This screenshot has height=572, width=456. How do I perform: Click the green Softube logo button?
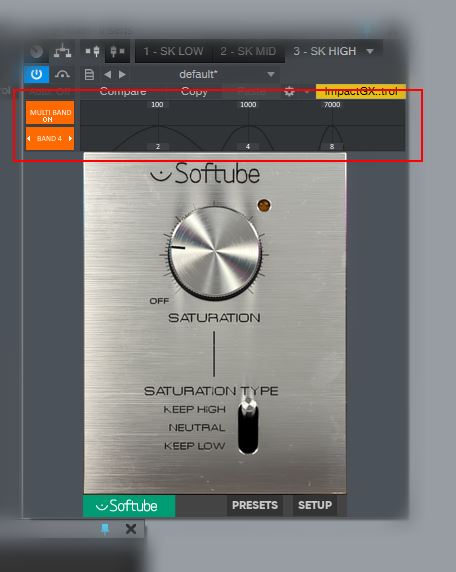click(129, 506)
